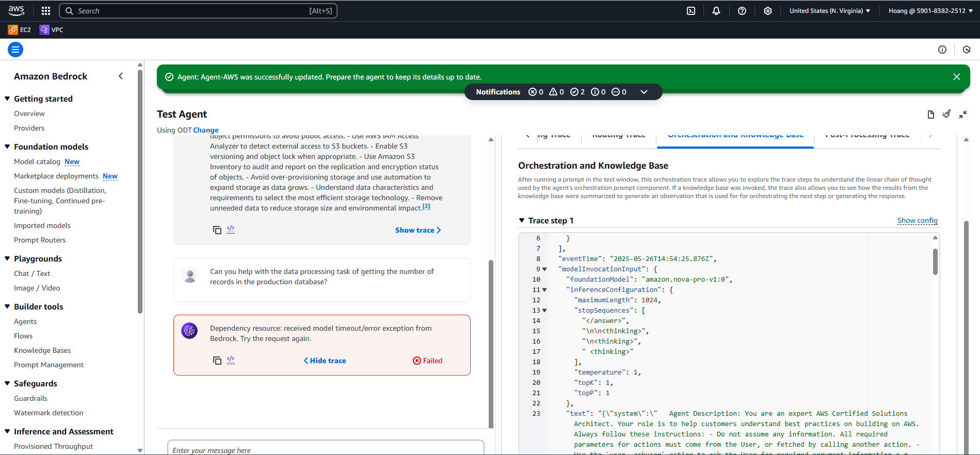
Task: Click the trace JSON code scrollbar
Action: [935, 262]
